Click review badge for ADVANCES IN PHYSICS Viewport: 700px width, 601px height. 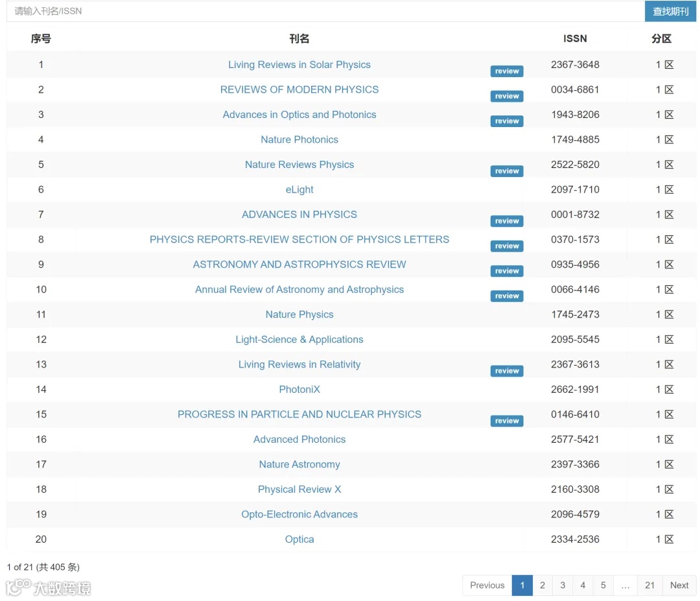point(507,221)
